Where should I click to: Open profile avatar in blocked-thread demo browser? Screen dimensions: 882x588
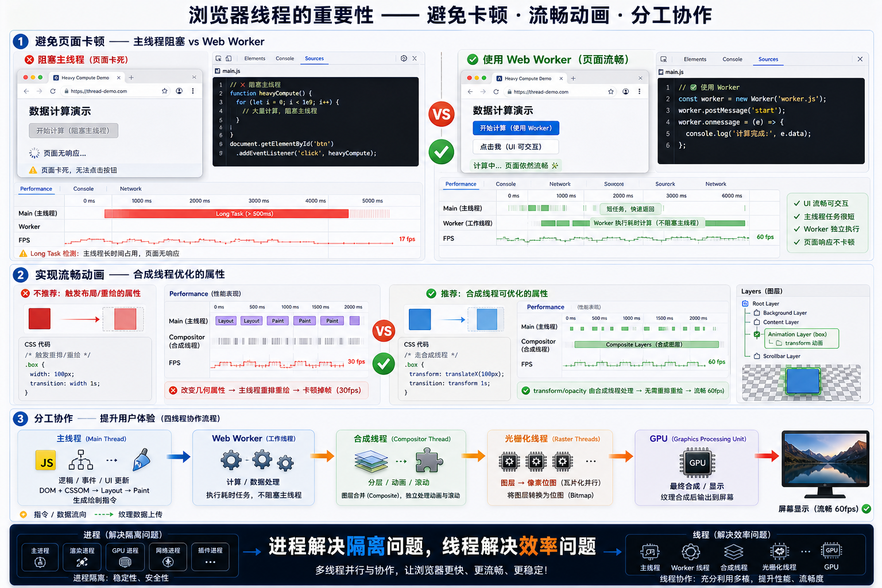click(179, 91)
